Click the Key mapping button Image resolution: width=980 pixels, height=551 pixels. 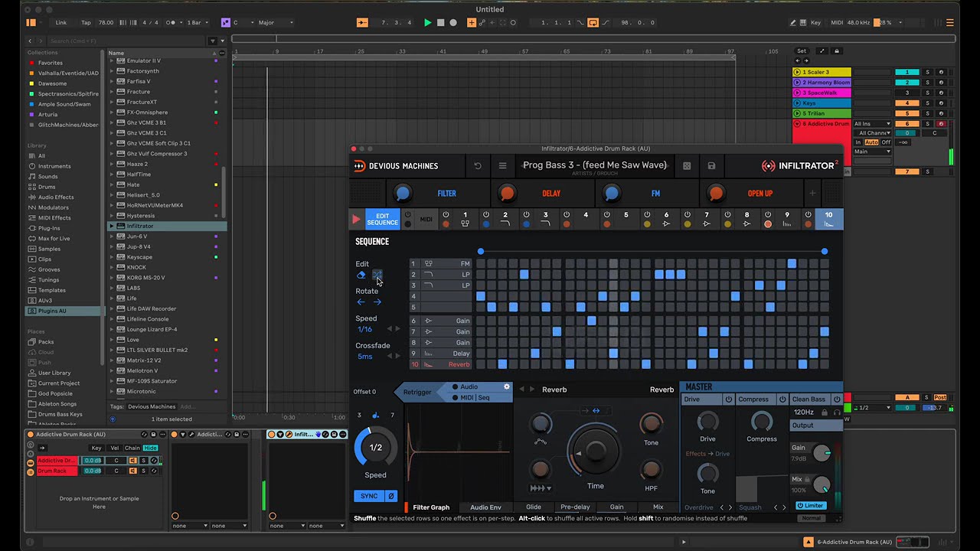pyautogui.click(x=815, y=22)
